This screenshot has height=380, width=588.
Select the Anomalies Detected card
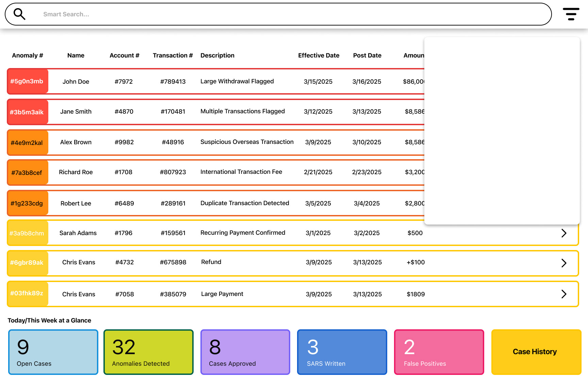pyautogui.click(x=148, y=352)
